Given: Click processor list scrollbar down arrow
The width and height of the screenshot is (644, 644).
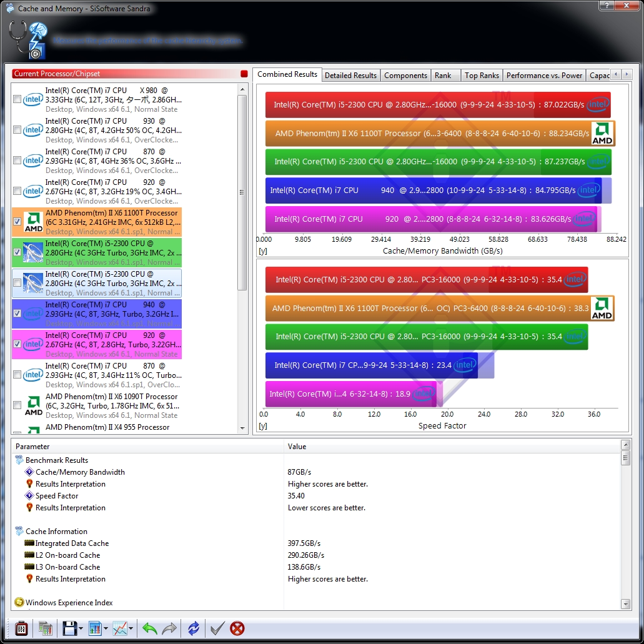Looking at the screenshot, I should [242, 428].
